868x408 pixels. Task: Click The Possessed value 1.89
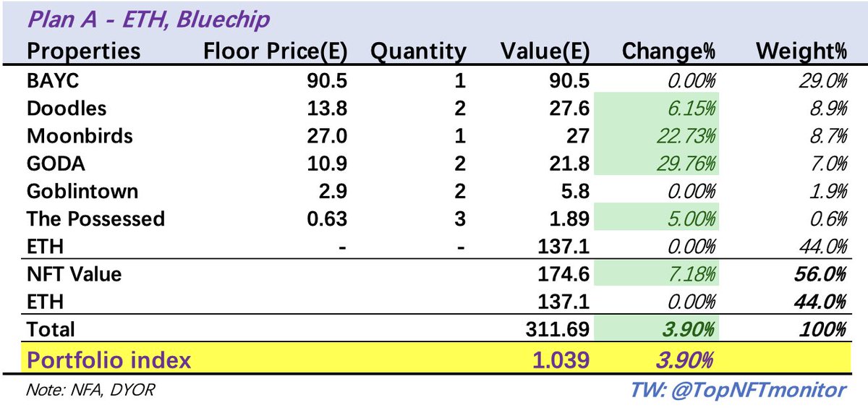(569, 218)
